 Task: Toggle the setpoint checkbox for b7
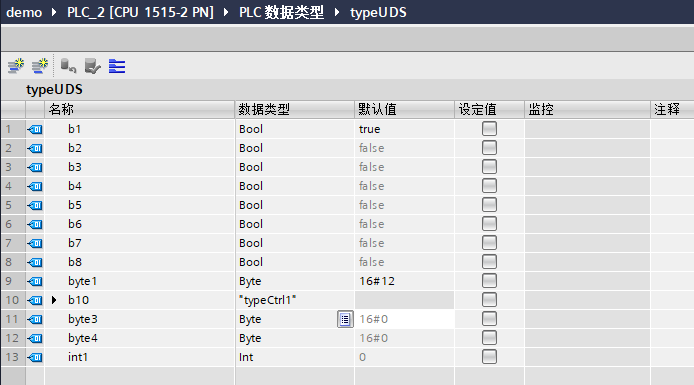(489, 243)
